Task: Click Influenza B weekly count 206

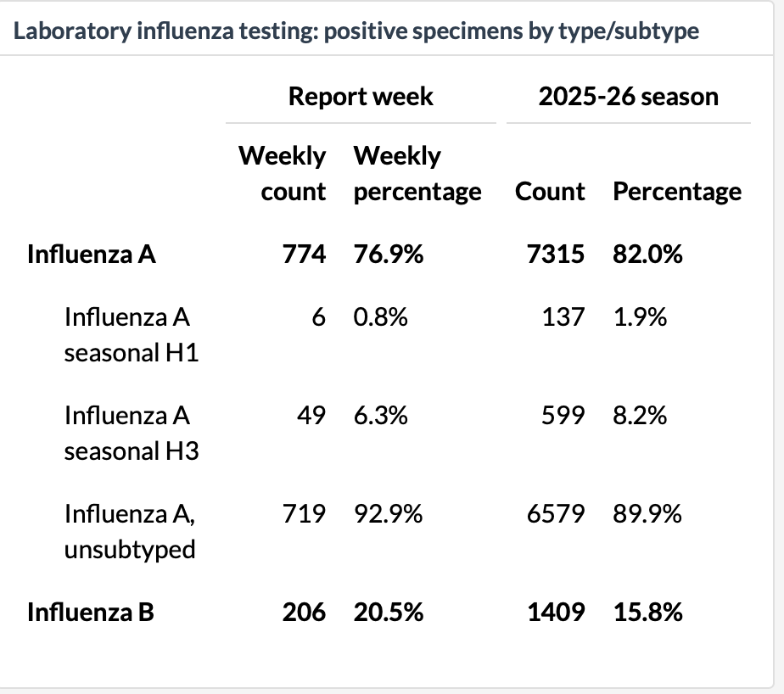Action: click(304, 612)
